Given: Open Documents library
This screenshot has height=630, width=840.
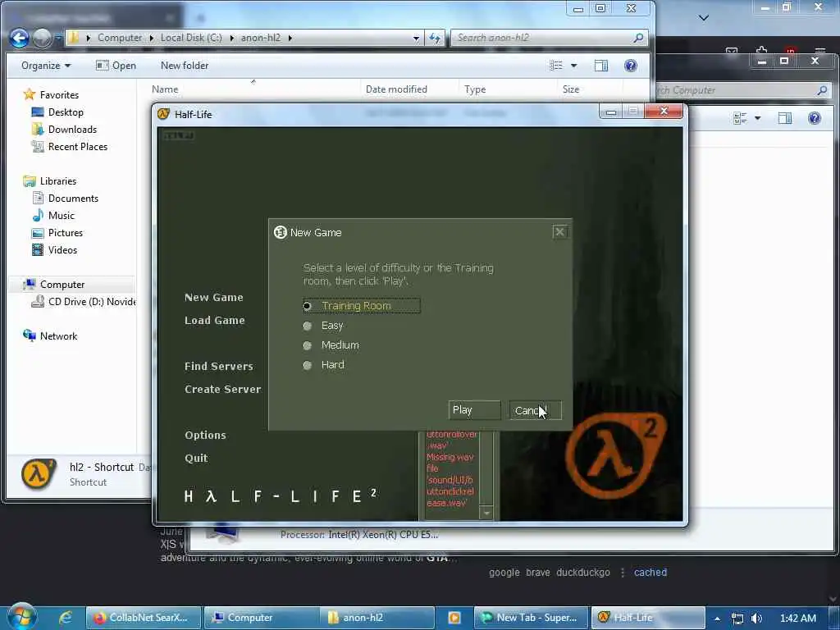Looking at the screenshot, I should pos(66,199).
